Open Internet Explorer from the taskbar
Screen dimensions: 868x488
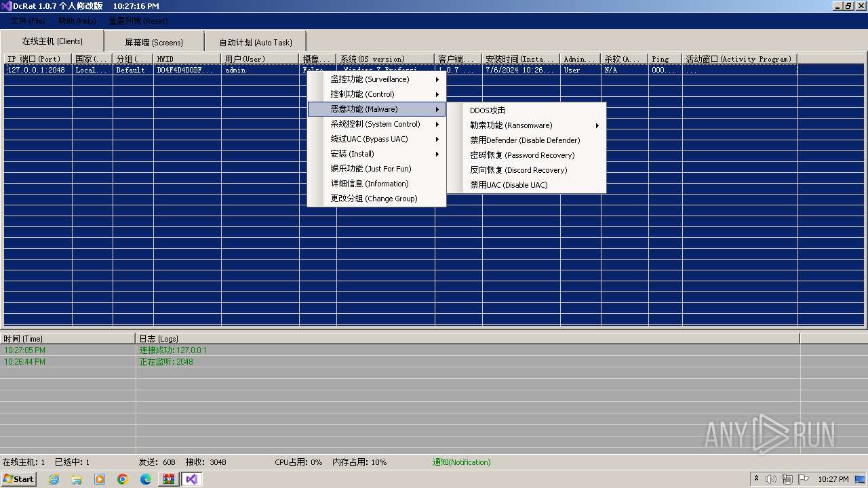pos(54,479)
